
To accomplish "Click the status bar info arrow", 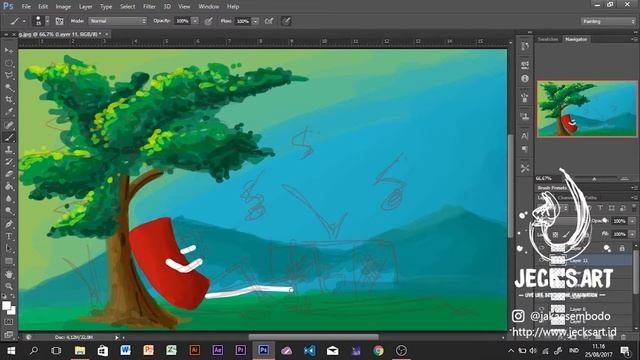I will tap(117, 338).
